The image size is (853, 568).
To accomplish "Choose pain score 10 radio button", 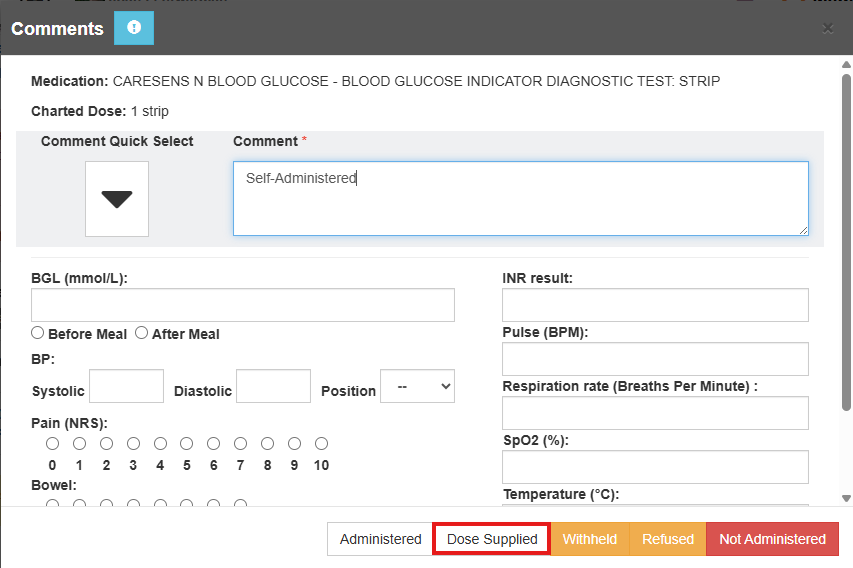I will [x=321, y=443].
